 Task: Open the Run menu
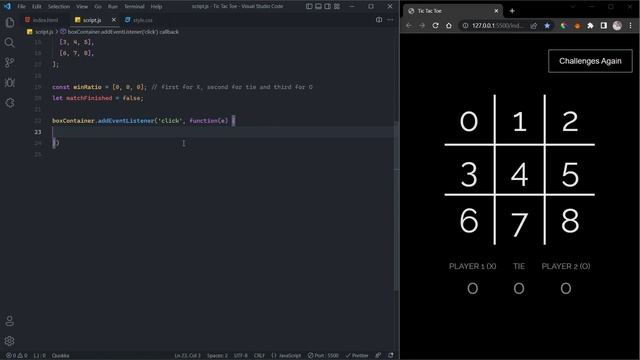[113, 7]
